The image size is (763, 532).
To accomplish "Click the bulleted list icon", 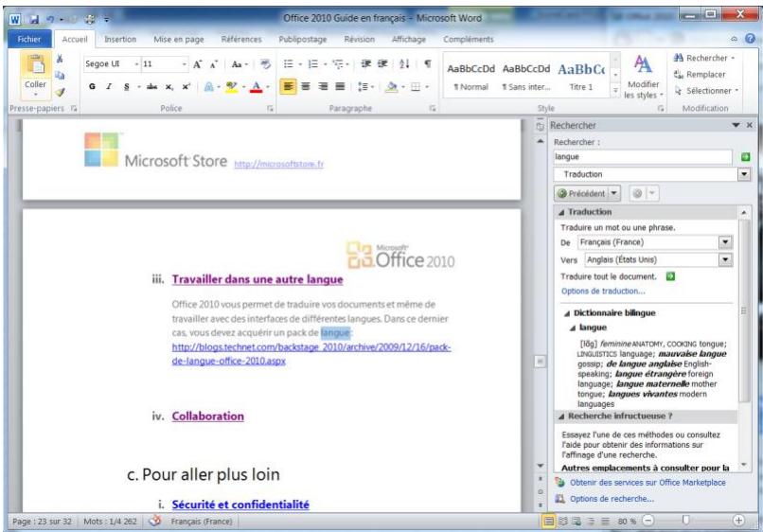I will (289, 63).
